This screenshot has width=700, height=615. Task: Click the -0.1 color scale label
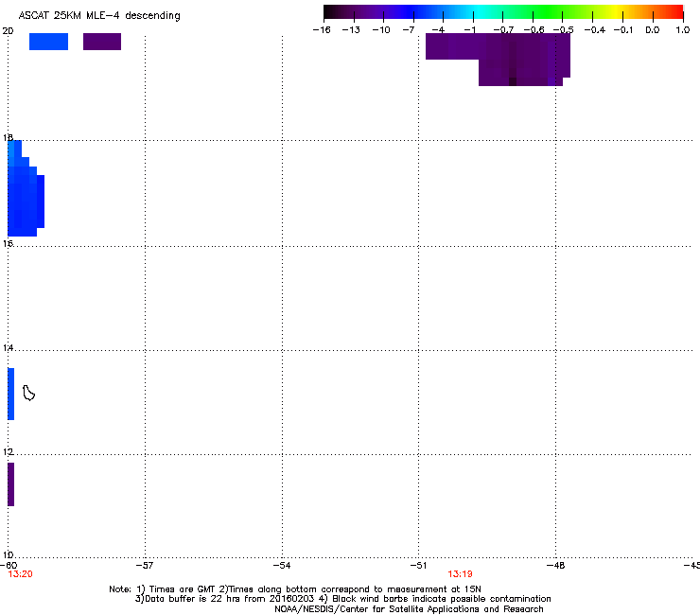(x=623, y=30)
